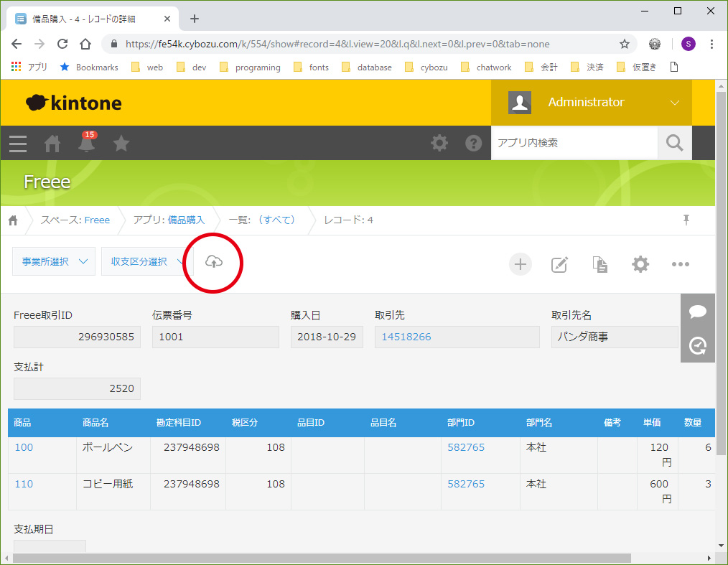Click the breadcrumb home icon
This screenshot has height=565, width=728.
(13, 220)
